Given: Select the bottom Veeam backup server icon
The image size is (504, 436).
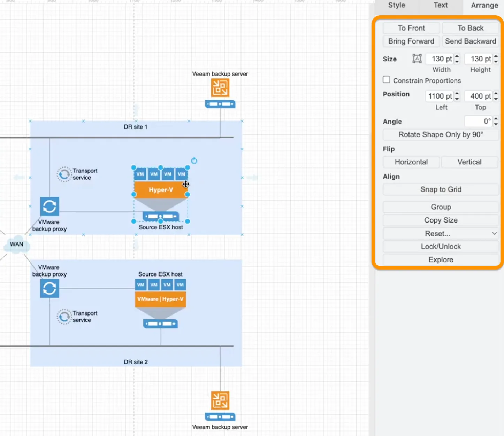Looking at the screenshot, I should click(220, 400).
